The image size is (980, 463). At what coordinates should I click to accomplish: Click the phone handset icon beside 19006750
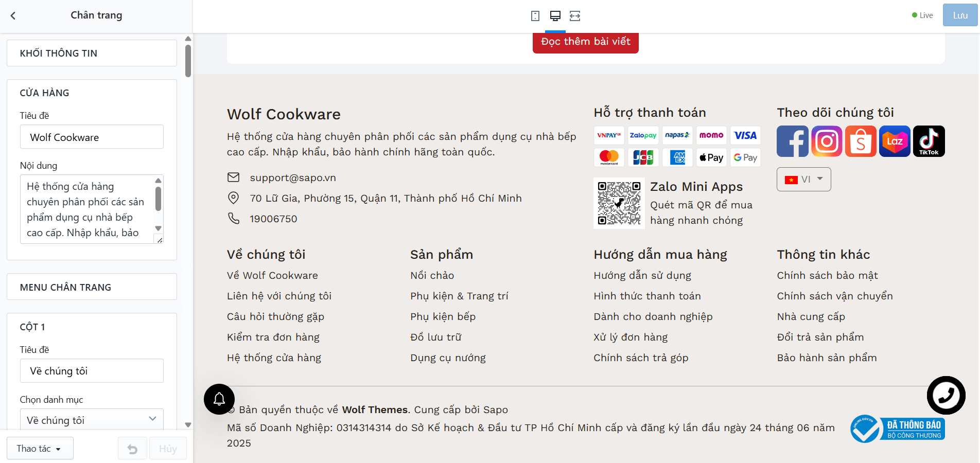pyautogui.click(x=234, y=219)
